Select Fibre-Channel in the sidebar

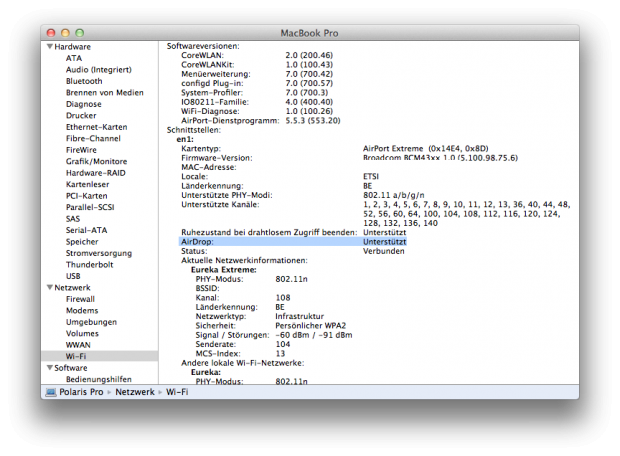[x=93, y=138]
